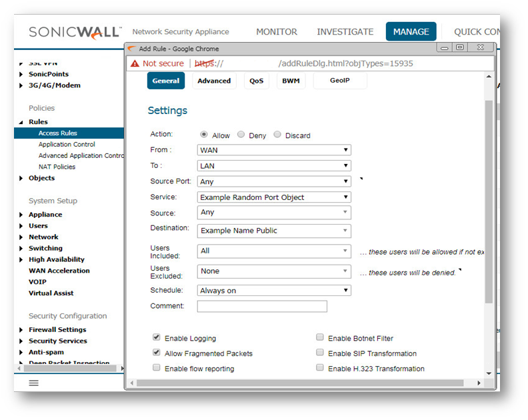
Task: Click the Comment text field
Action: (x=262, y=307)
